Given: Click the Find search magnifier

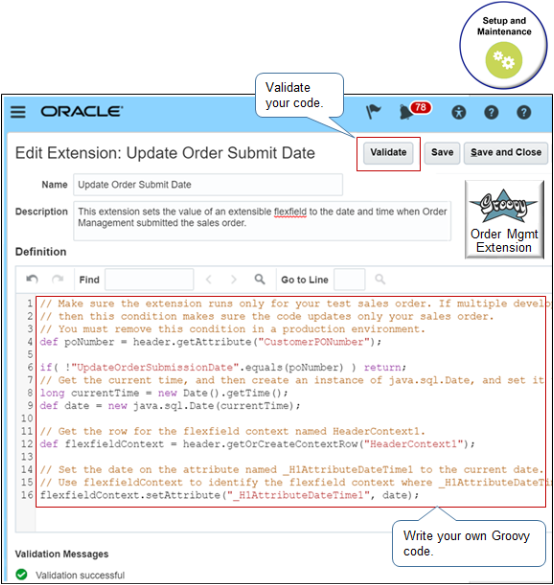Looking at the screenshot, I should 260,279.
